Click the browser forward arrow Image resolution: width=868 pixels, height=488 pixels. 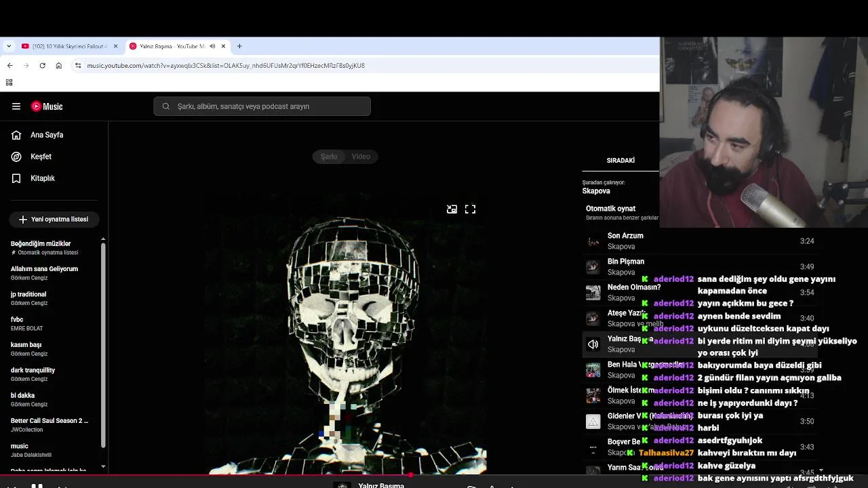coord(26,66)
